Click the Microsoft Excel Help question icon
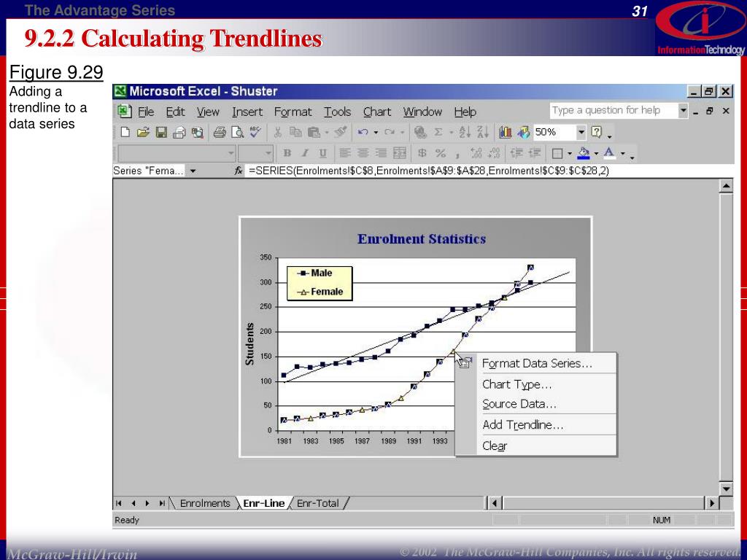This screenshot has height=560, width=747. 597,132
